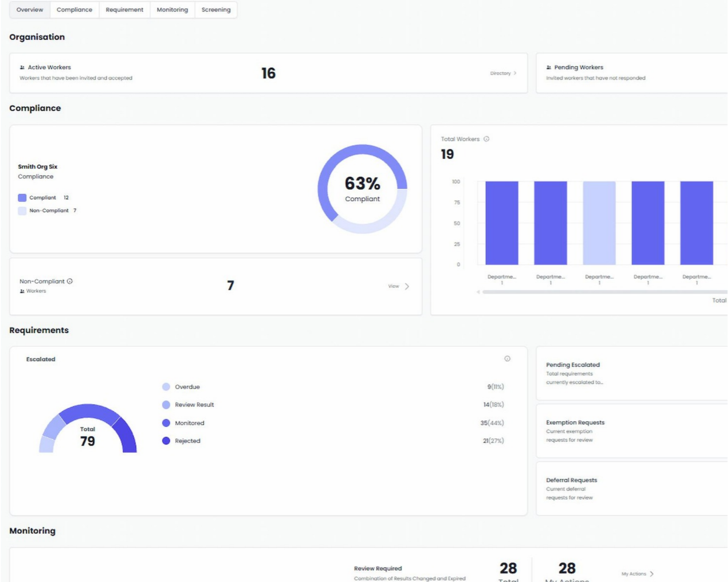Click the Pending Workers people icon
Screen dimensions: 728x582
point(548,67)
